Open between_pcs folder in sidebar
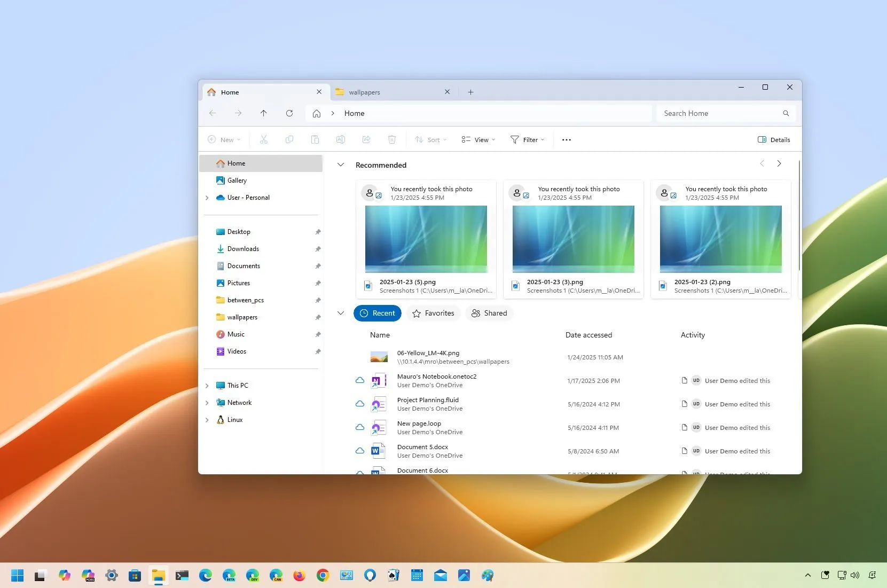This screenshot has height=588, width=887. (261, 300)
